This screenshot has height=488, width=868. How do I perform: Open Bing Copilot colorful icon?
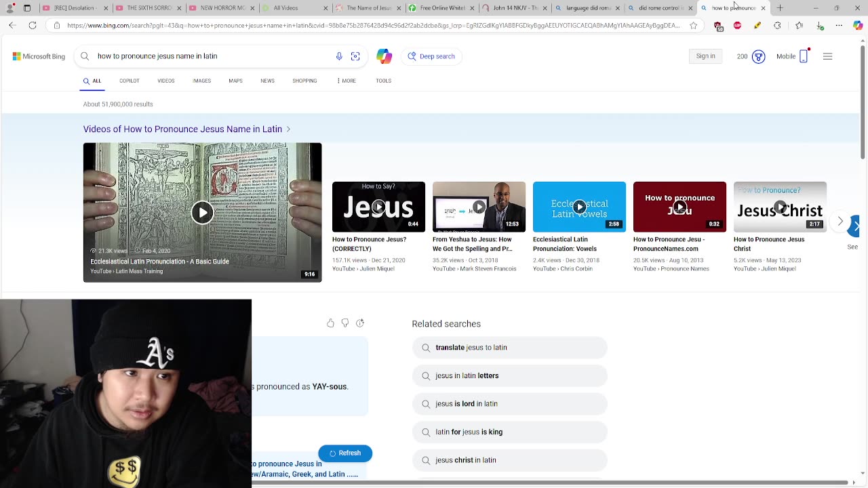384,56
